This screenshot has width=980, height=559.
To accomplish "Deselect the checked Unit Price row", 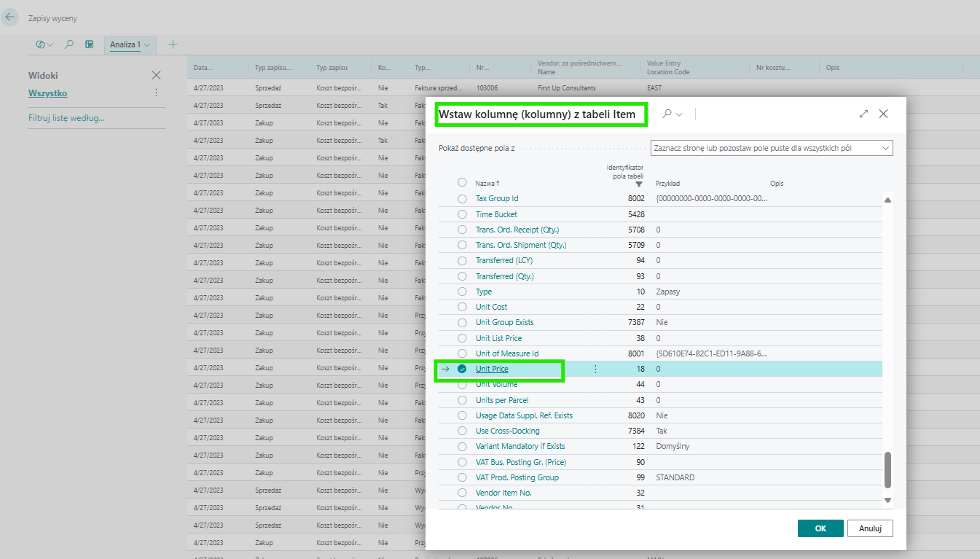I will pos(462,369).
